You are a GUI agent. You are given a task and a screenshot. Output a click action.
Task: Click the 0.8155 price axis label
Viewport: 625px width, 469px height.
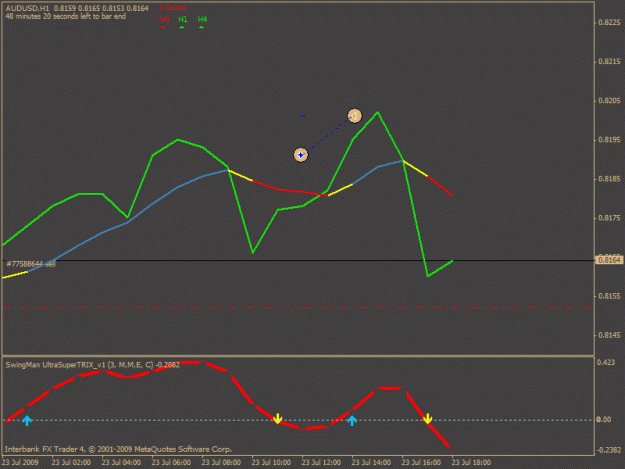[609, 296]
